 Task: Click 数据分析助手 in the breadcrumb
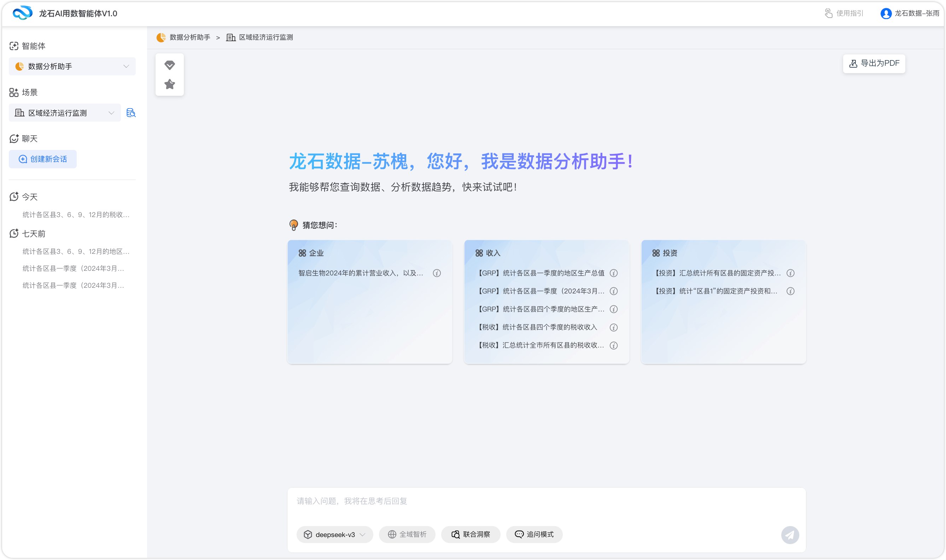[x=189, y=37]
